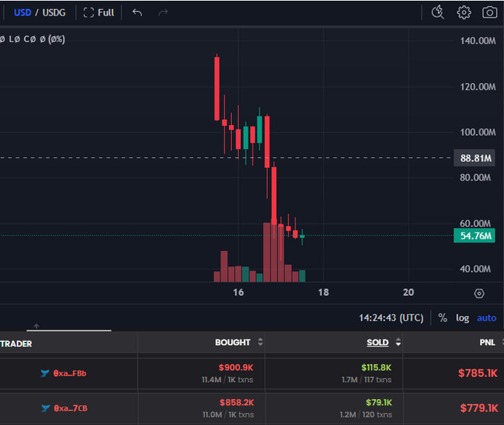Viewport: 504px width, 425px height.
Task: Click the TRADER column header
Action: tap(16, 344)
